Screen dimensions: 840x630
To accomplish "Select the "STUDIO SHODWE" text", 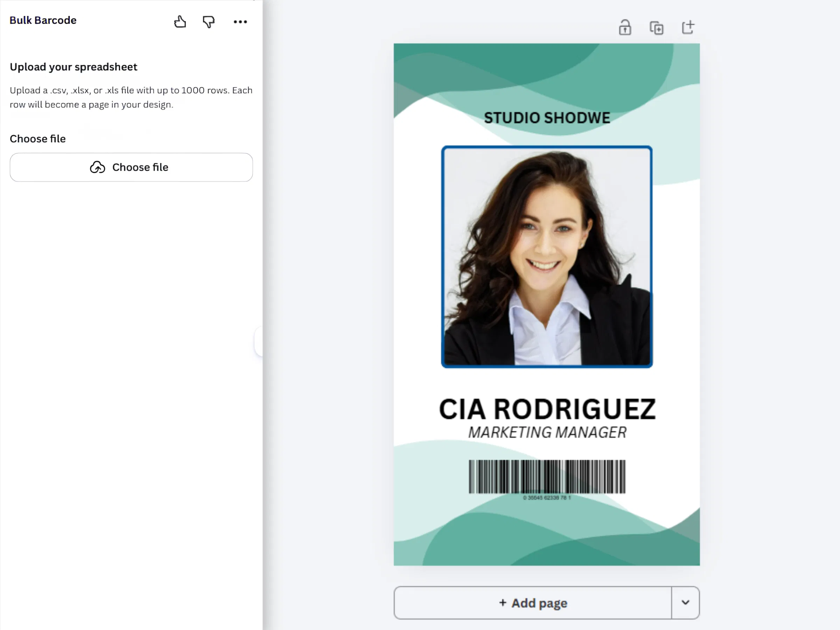I will point(547,118).
